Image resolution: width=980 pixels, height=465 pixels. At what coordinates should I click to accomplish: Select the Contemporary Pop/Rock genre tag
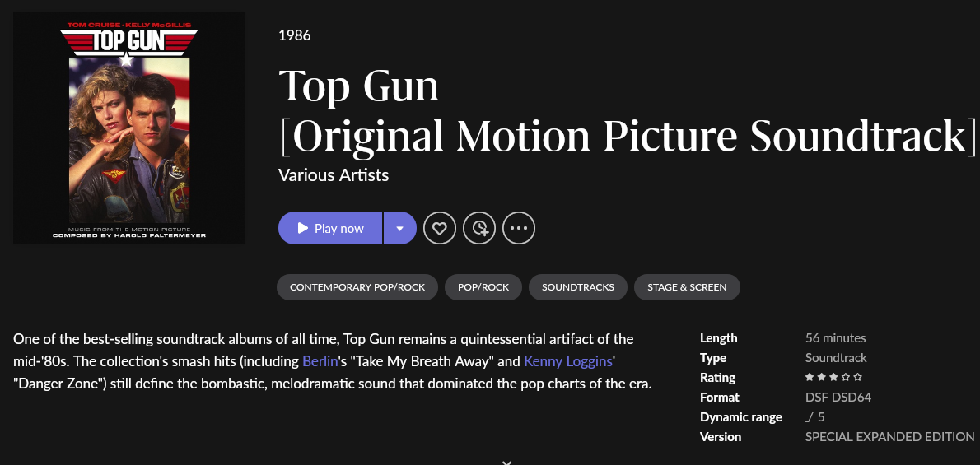pyautogui.click(x=357, y=287)
